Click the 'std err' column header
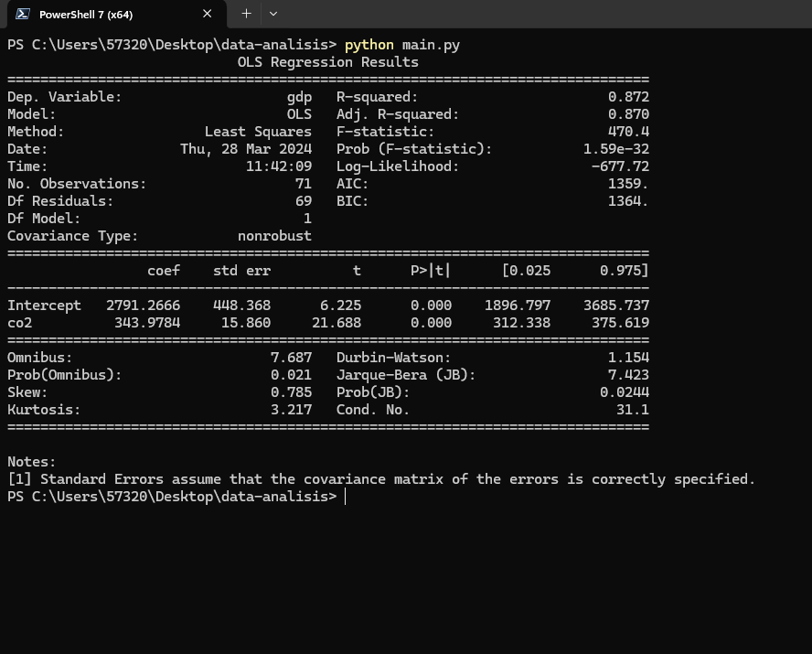This screenshot has width=812, height=654. 241,271
